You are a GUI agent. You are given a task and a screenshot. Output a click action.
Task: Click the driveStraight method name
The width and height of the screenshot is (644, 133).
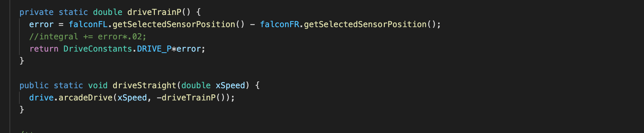tap(144, 85)
